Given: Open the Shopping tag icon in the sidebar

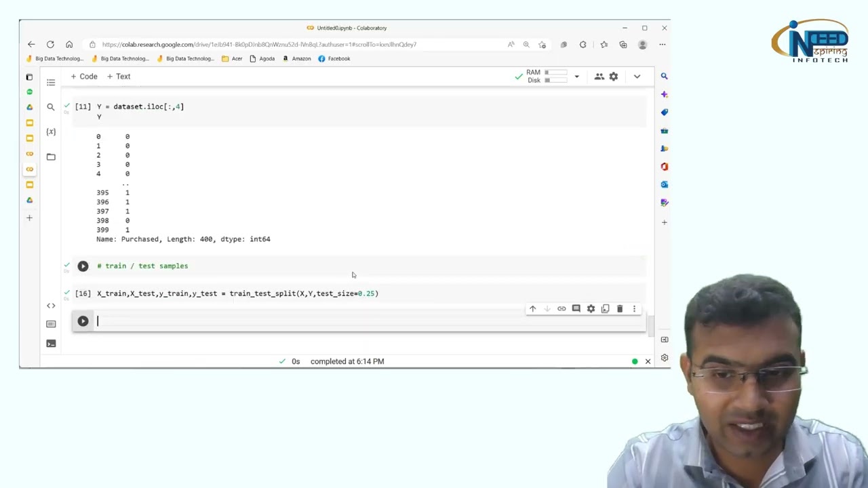Looking at the screenshot, I should pos(664,113).
